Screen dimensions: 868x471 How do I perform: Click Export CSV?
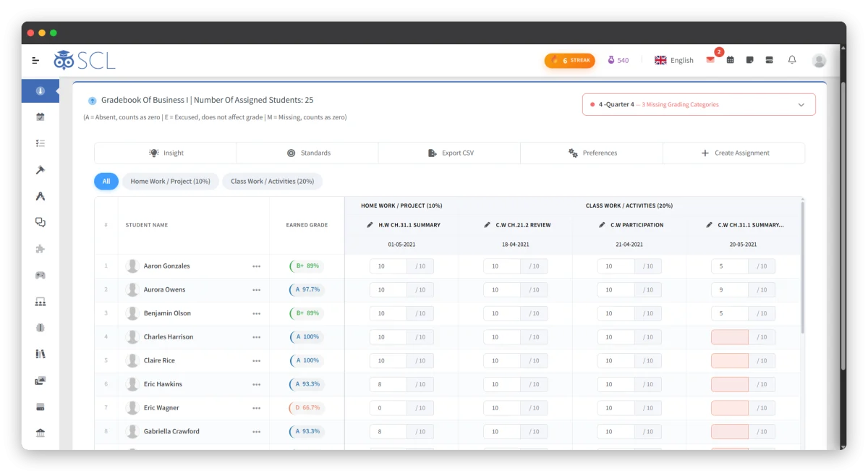[450, 153]
